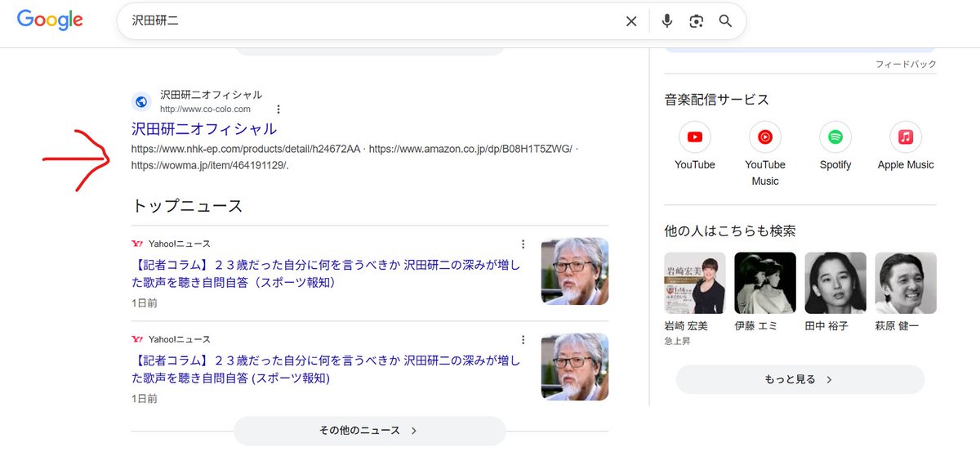Open Apple Music service icon
The height and width of the screenshot is (461, 980).
(905, 137)
